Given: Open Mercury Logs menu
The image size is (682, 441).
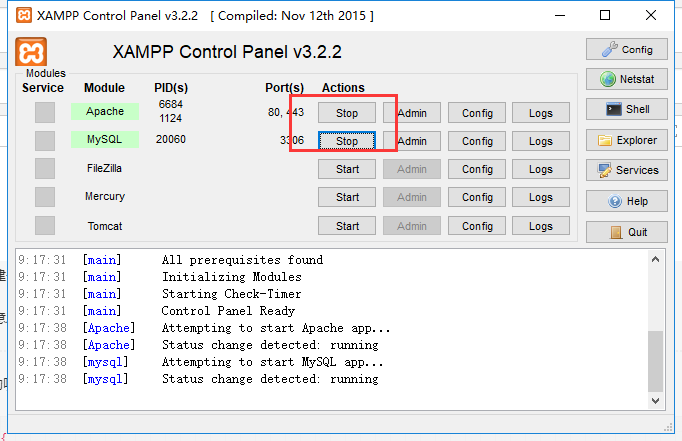Looking at the screenshot, I should click(x=541, y=197).
